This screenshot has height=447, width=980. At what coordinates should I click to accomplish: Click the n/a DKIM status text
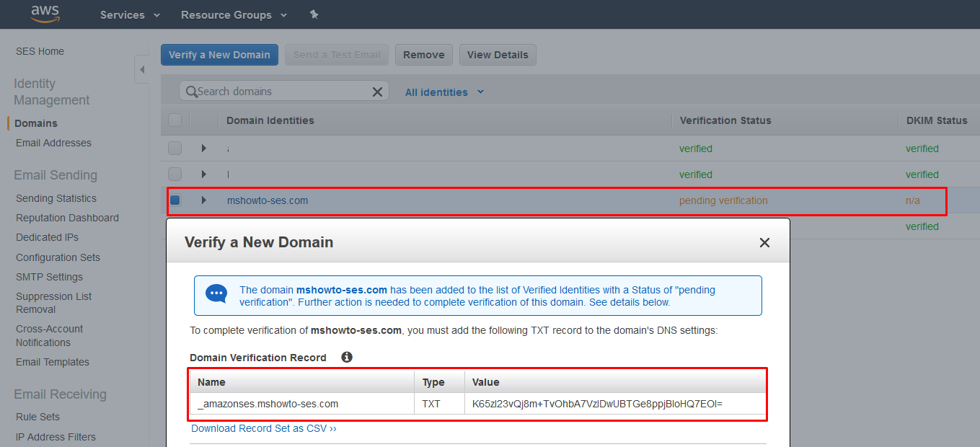coord(913,200)
